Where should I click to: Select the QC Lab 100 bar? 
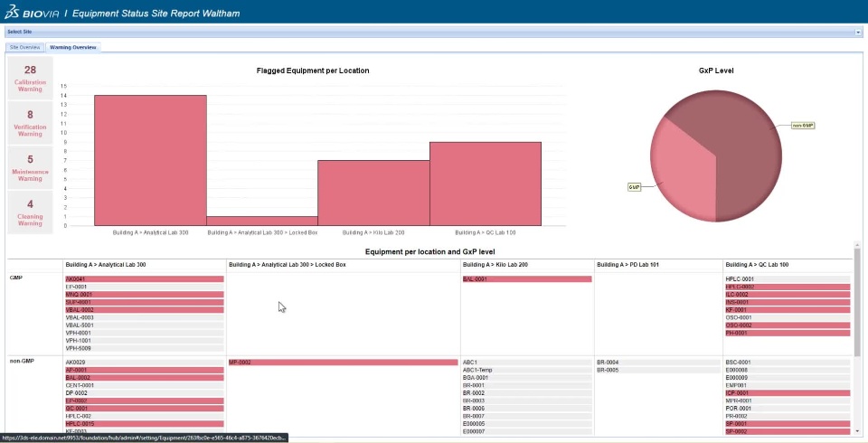[486, 184]
